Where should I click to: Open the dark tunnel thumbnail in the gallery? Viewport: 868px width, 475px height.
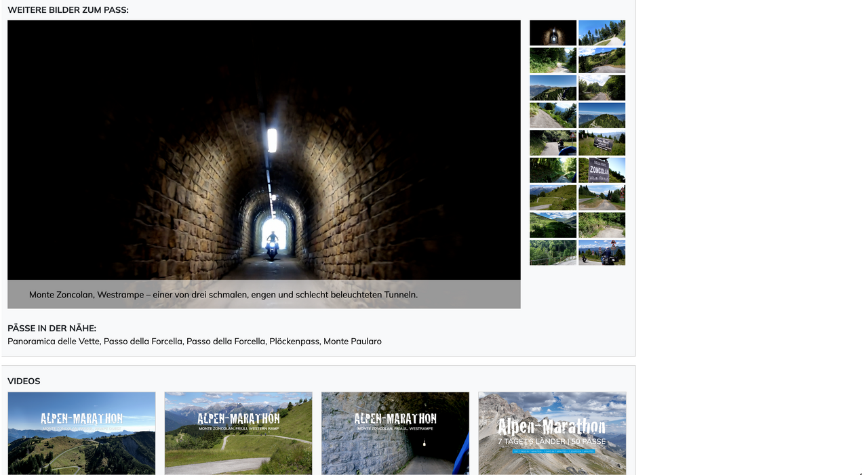[x=553, y=33]
